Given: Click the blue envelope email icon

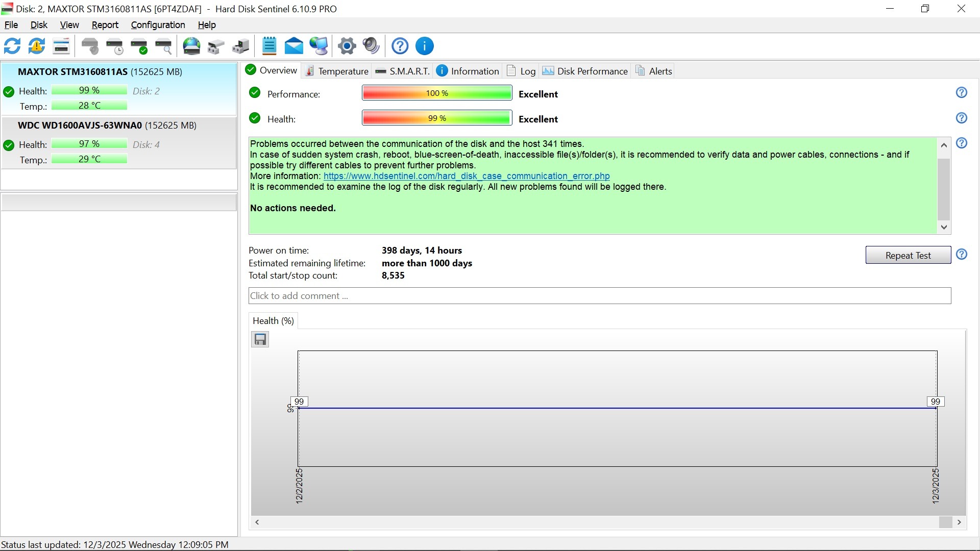Looking at the screenshot, I should point(293,46).
